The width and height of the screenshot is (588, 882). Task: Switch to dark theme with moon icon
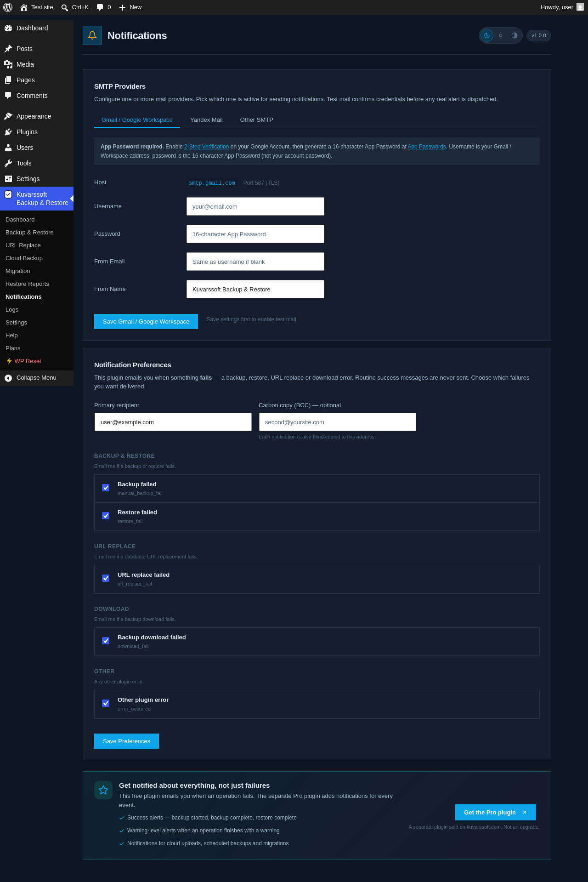(x=487, y=35)
